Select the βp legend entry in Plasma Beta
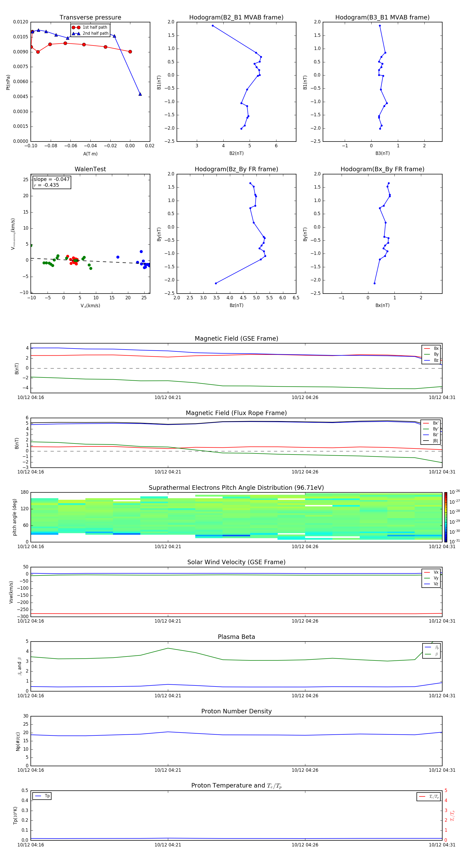The width and height of the screenshot is (473, 868). 431,647
